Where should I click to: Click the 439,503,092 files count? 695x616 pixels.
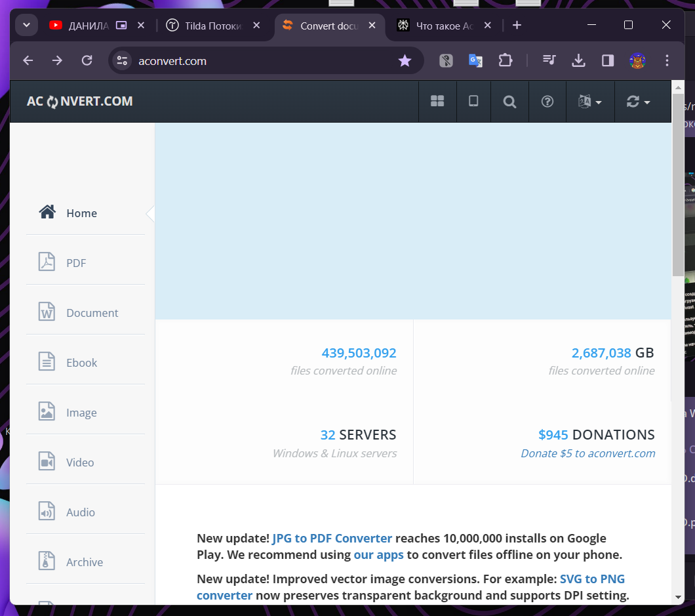pos(359,353)
